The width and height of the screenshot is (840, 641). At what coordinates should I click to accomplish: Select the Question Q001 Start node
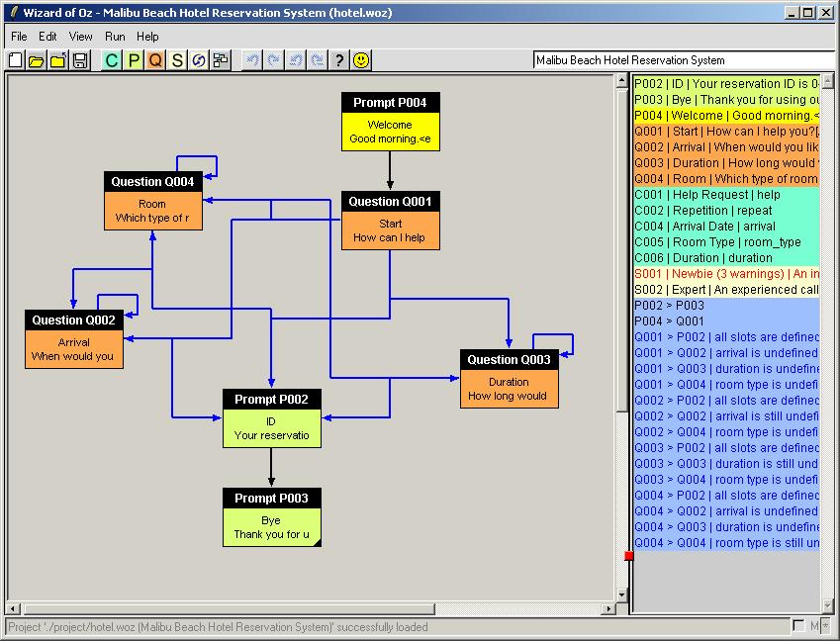click(x=391, y=221)
